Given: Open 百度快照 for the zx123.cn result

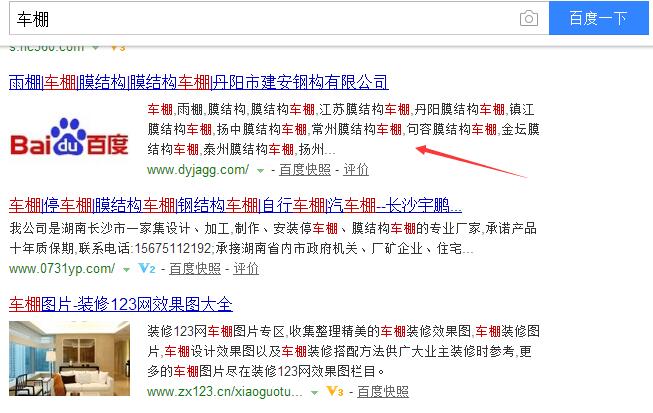Looking at the screenshot, I should point(382,390).
